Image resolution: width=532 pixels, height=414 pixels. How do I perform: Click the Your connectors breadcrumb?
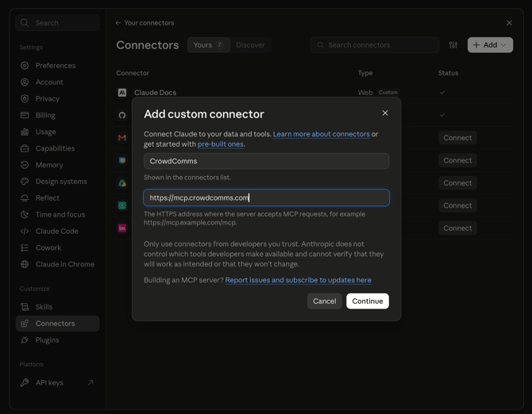[x=149, y=23]
